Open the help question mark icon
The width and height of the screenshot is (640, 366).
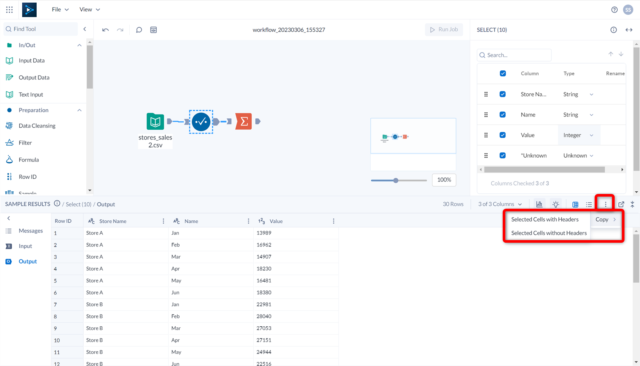click(x=614, y=10)
